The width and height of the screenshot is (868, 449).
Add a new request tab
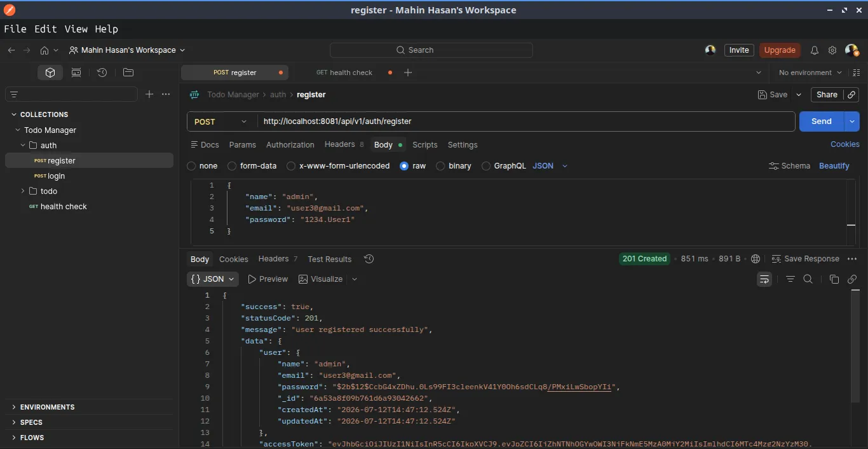click(x=408, y=73)
